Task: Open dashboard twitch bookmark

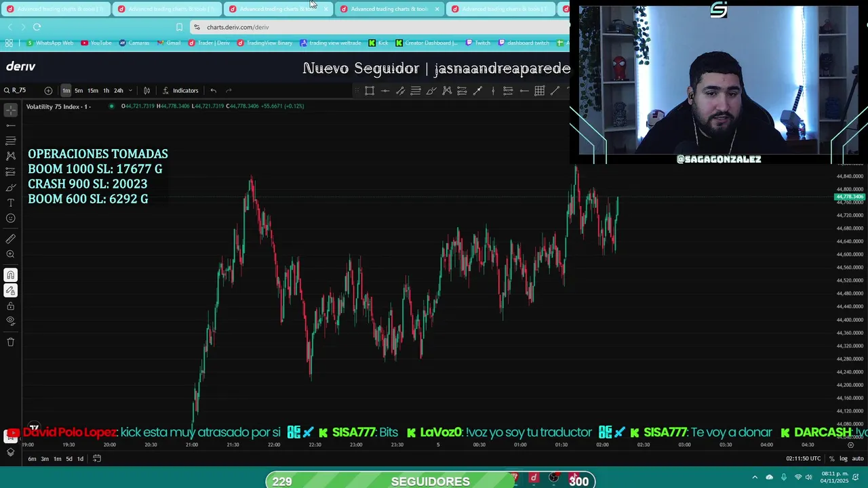Action: (x=524, y=43)
